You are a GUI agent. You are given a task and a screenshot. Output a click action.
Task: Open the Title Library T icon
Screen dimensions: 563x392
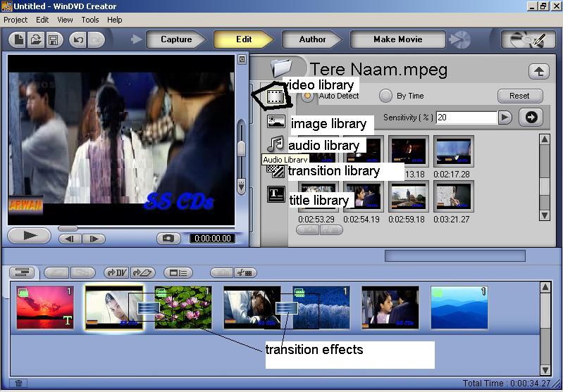point(276,194)
